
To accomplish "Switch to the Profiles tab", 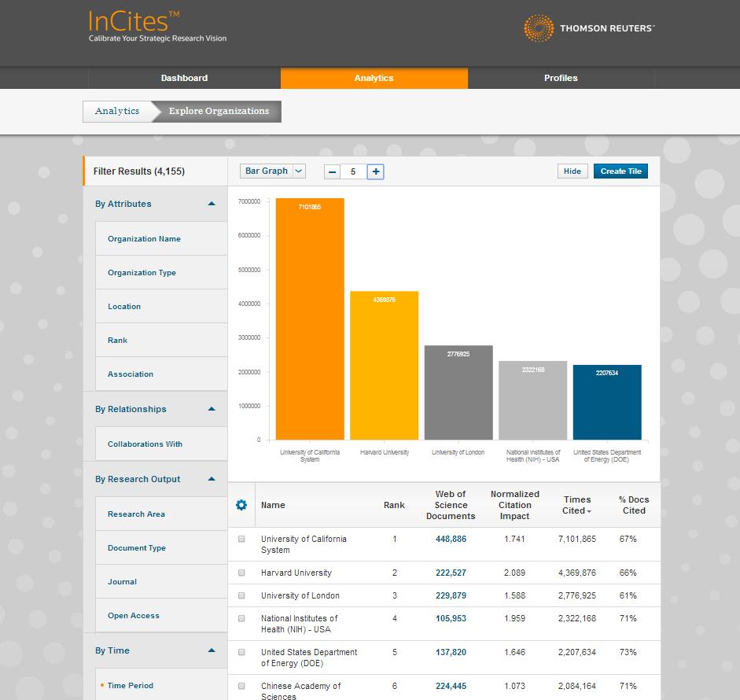I will pos(561,78).
